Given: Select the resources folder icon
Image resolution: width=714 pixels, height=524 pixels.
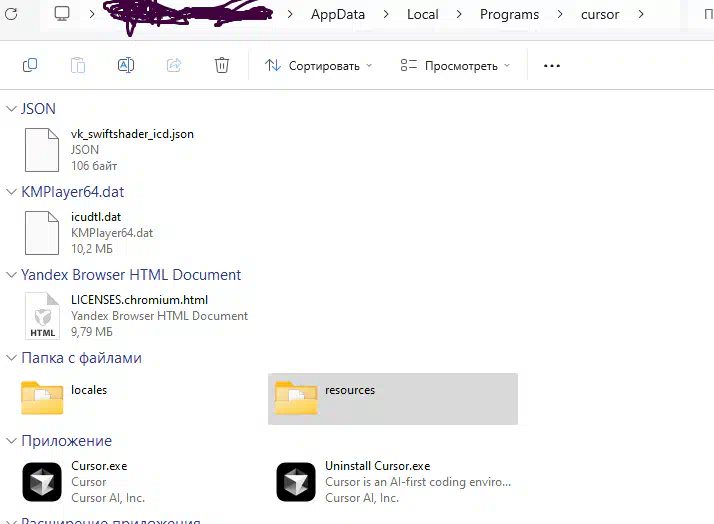Looking at the screenshot, I should (x=296, y=398).
